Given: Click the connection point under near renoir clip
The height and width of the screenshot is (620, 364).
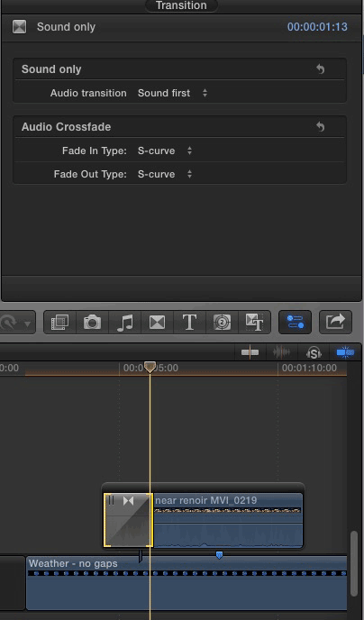Looking at the screenshot, I should [141, 556].
